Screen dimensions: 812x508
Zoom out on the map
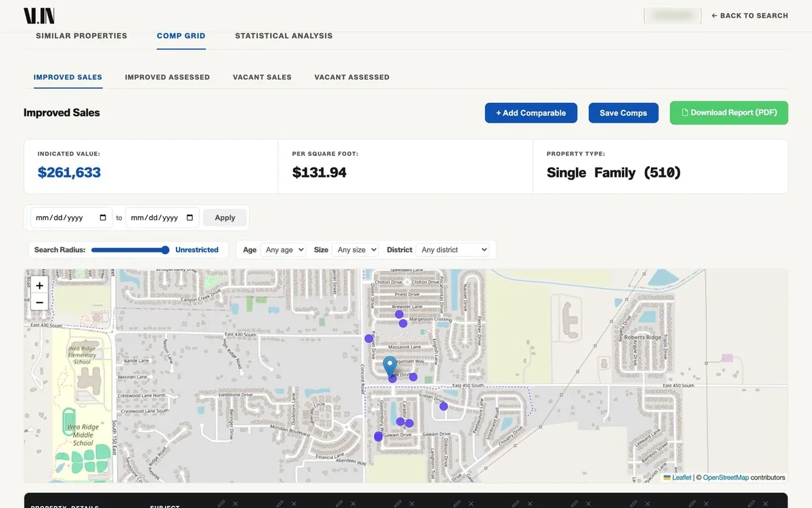39,302
